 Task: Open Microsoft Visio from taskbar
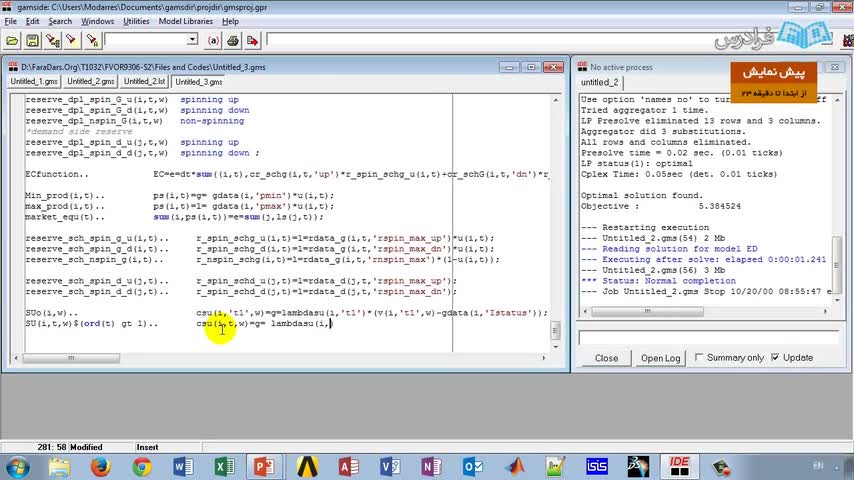[x=390, y=467]
